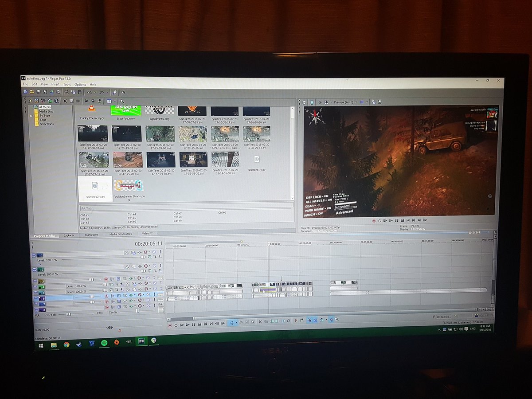The image size is (532, 399).
Task: Click the Split Screen View icon in preview
Action: click(327, 102)
